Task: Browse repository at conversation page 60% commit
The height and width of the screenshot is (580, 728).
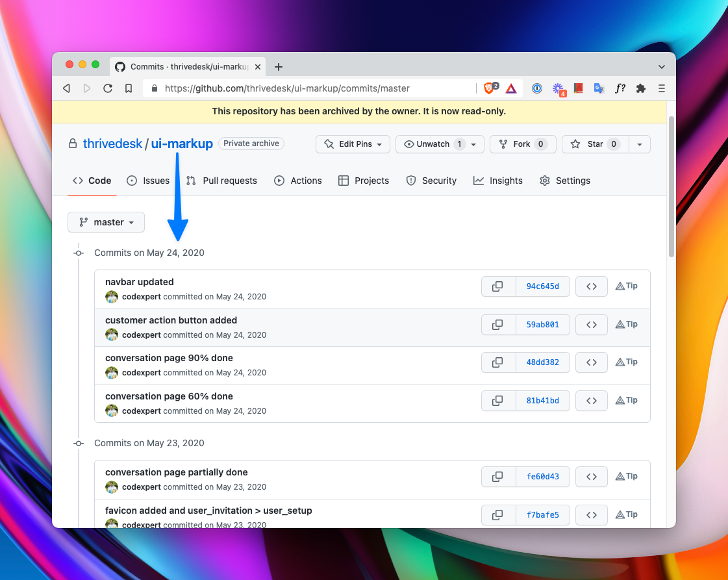Action: pos(592,400)
